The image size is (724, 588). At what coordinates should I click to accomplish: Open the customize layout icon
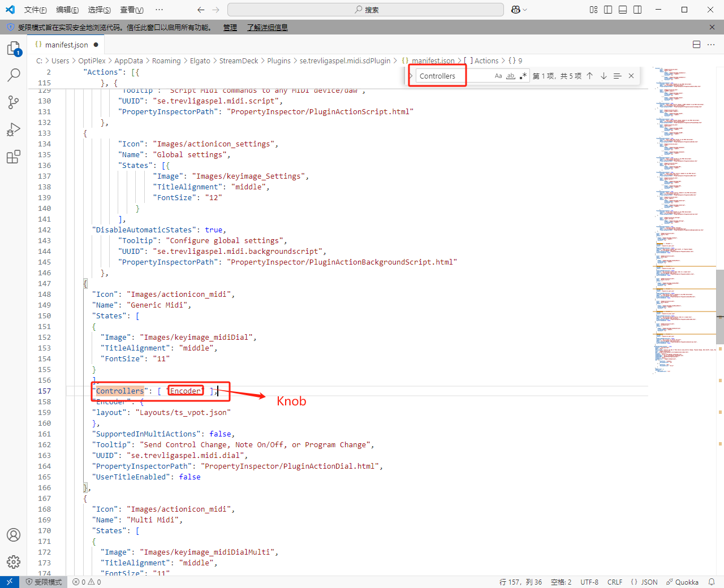593,10
